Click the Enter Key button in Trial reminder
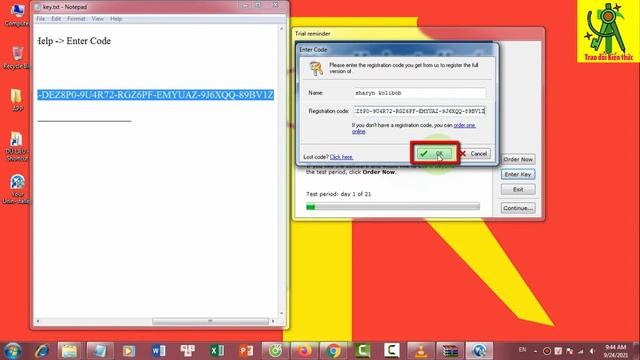This screenshot has height=360, width=640. point(518,174)
